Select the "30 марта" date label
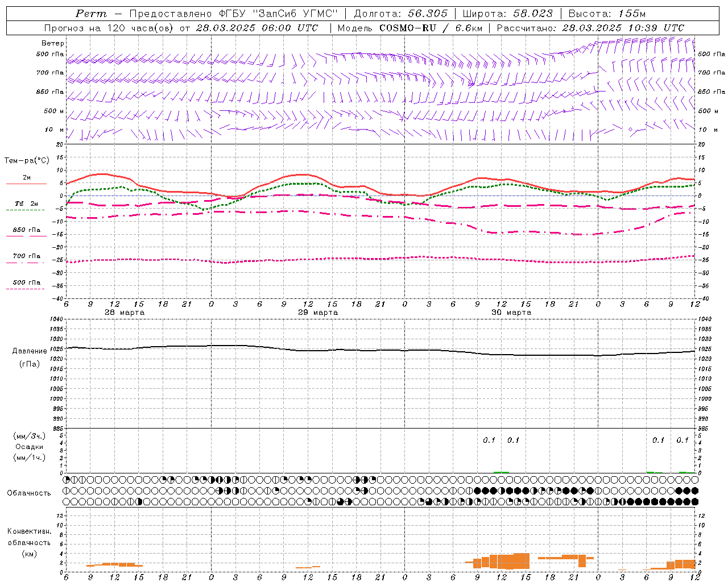 pyautogui.click(x=511, y=313)
